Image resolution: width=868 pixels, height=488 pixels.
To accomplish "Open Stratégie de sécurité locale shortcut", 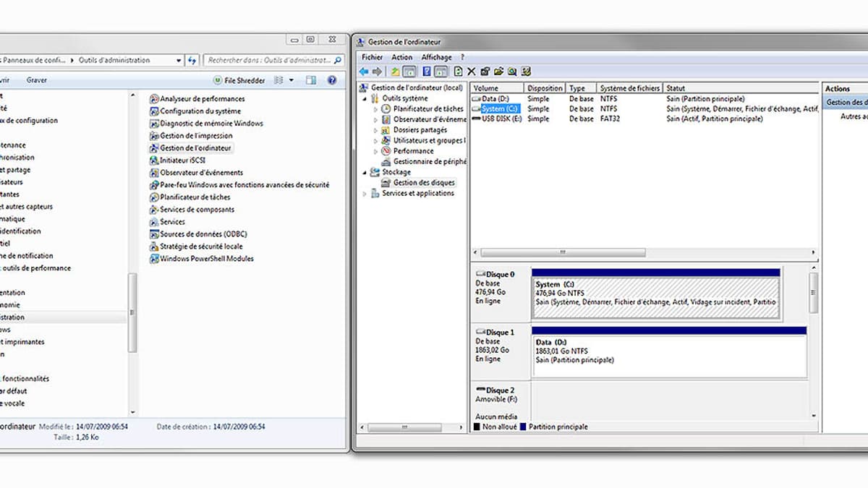I will [x=196, y=247].
